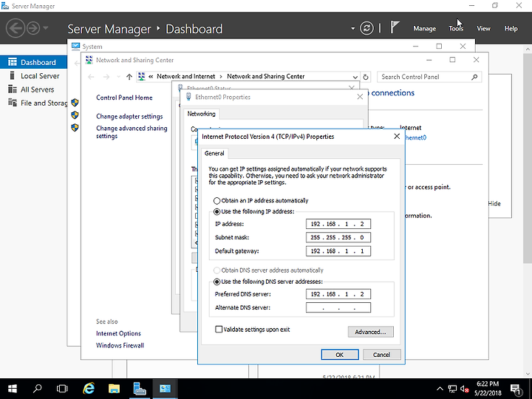Confirm IPv4 settings with OK
The width and height of the screenshot is (532, 399).
pyautogui.click(x=340, y=355)
